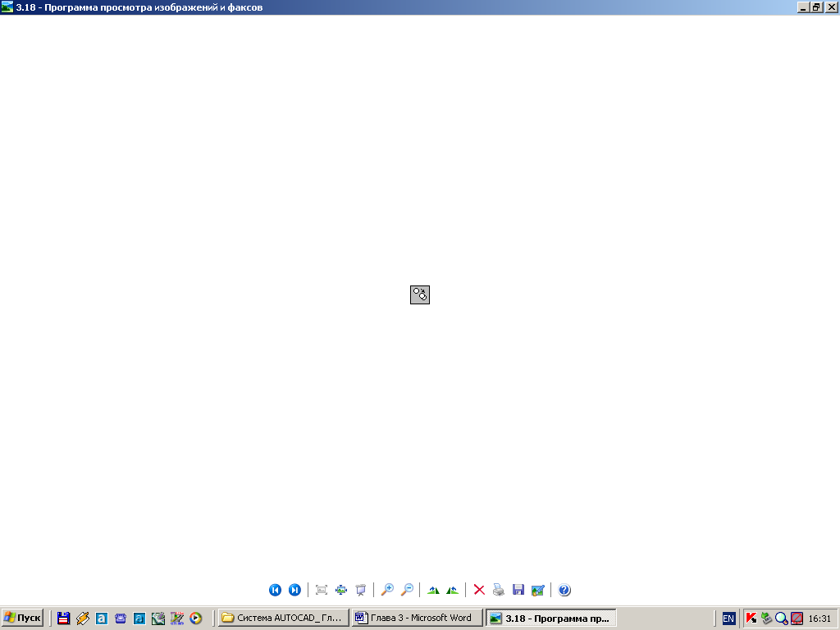
Task: Open the EN language indicator
Action: click(728, 619)
